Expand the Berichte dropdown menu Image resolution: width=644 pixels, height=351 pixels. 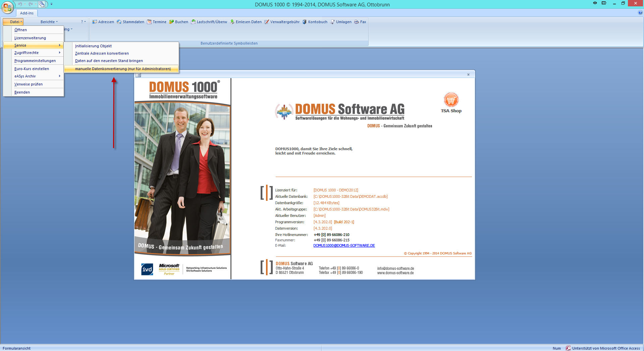click(x=49, y=22)
